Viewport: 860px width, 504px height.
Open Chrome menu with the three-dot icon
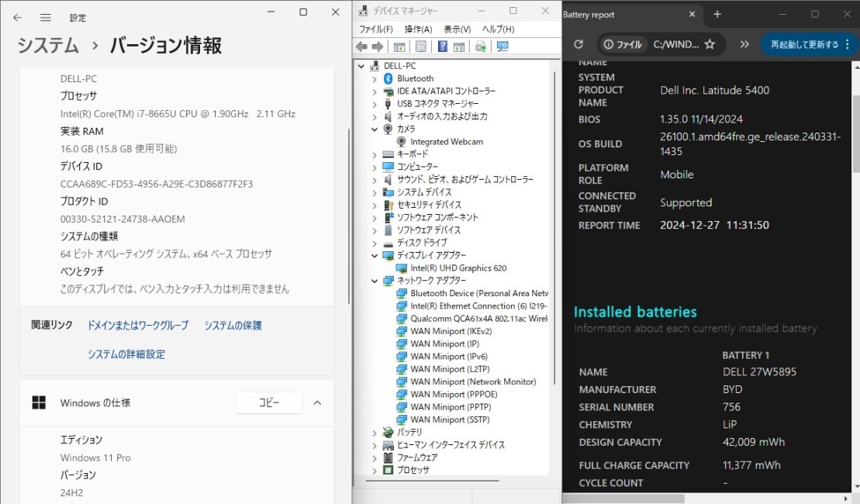click(848, 44)
